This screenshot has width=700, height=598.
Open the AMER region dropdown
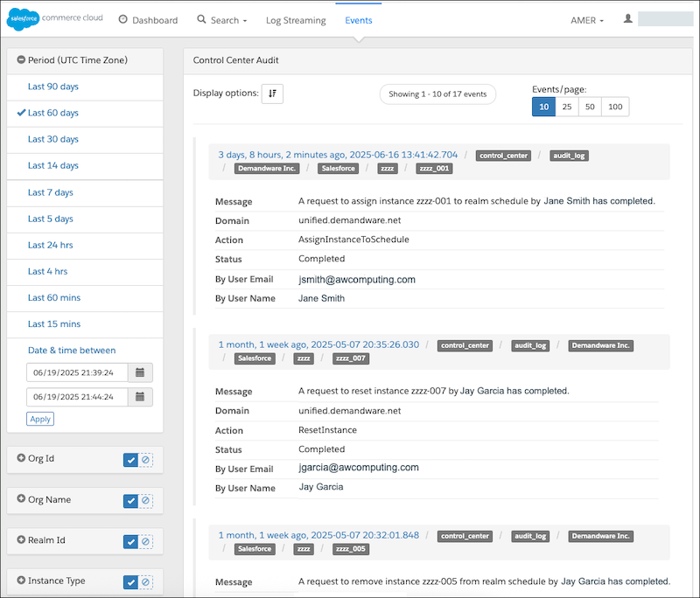(x=586, y=20)
